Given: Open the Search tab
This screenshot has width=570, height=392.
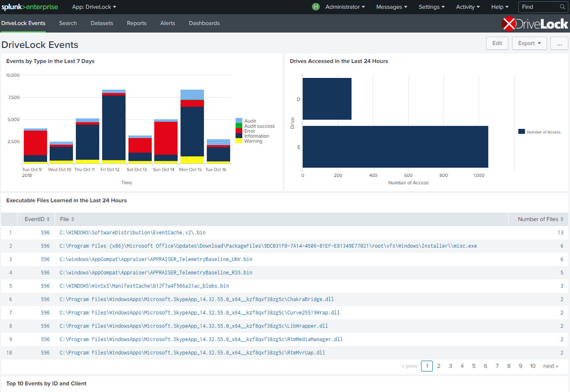Looking at the screenshot, I should click(x=68, y=23).
